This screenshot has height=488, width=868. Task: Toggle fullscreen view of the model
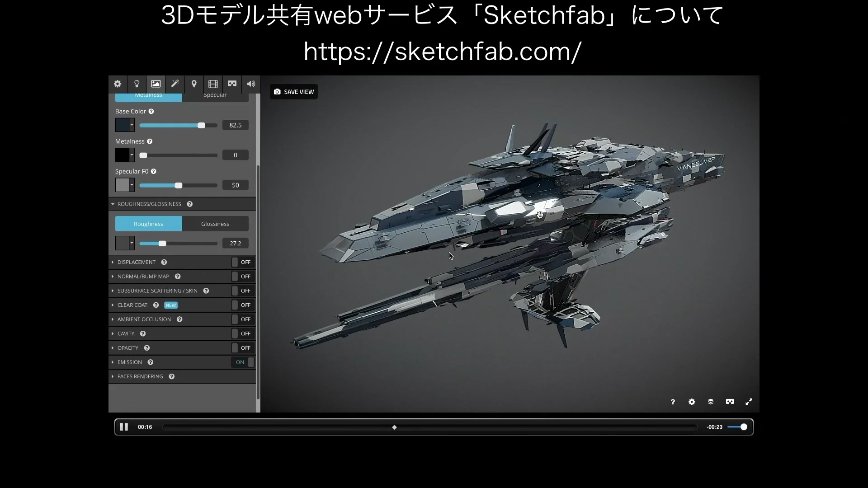pyautogui.click(x=749, y=402)
